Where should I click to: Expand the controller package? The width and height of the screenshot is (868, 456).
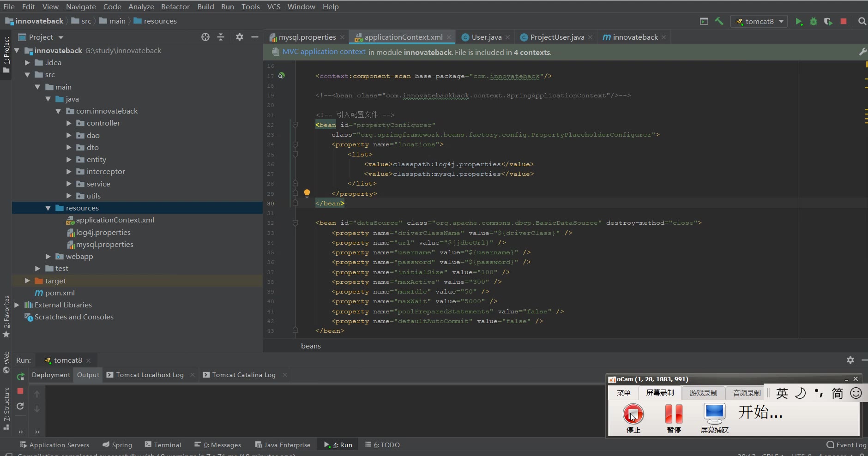pos(69,123)
